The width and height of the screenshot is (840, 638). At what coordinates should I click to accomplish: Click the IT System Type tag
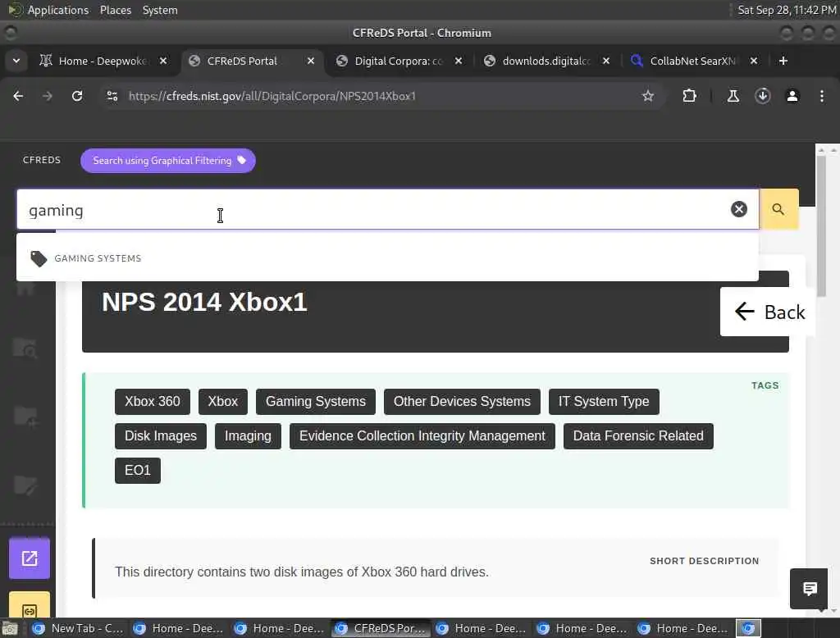pyautogui.click(x=604, y=402)
